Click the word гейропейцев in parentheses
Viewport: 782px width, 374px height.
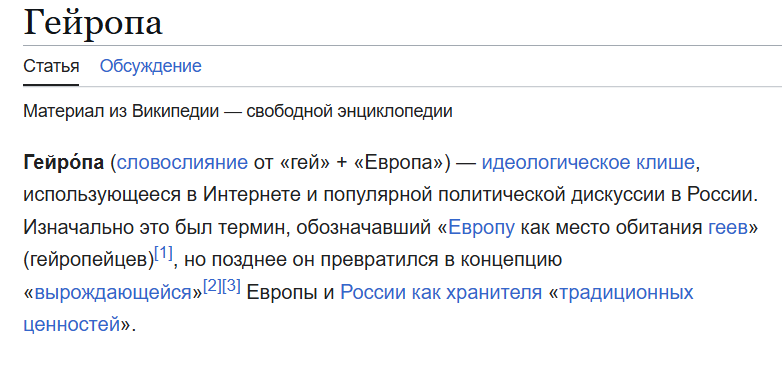point(90,260)
